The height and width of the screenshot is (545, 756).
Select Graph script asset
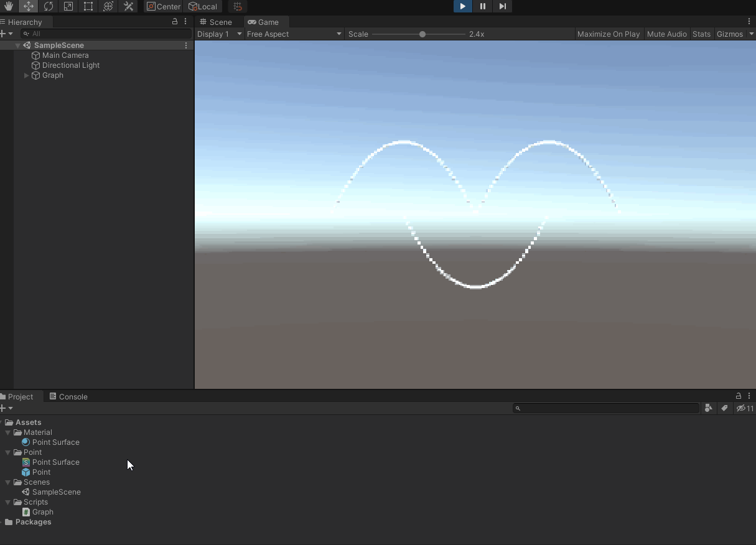(x=37, y=512)
